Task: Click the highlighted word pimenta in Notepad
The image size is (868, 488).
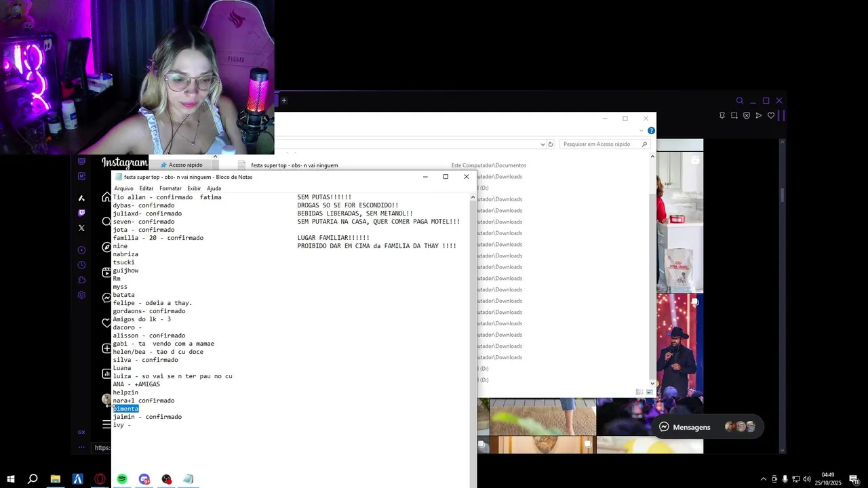Action: click(125, 409)
